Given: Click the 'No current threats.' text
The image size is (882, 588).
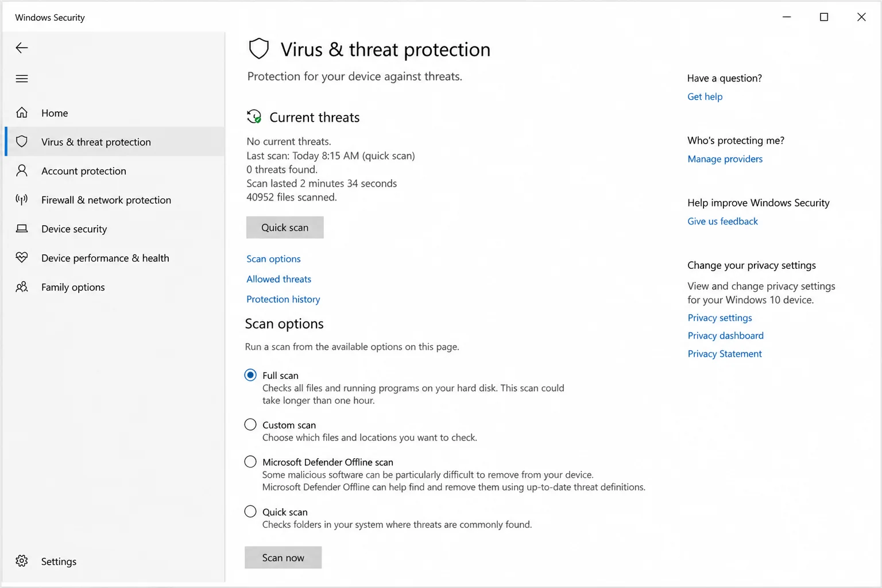Looking at the screenshot, I should [289, 141].
